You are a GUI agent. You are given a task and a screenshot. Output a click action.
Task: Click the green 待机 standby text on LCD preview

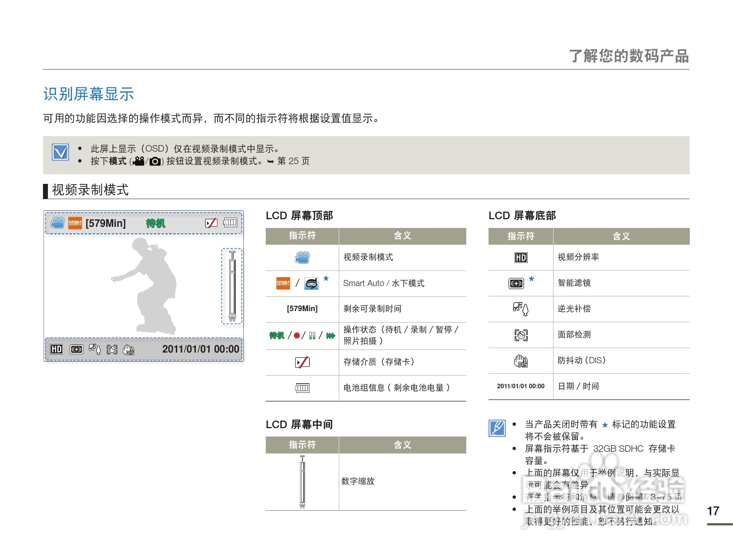click(155, 223)
